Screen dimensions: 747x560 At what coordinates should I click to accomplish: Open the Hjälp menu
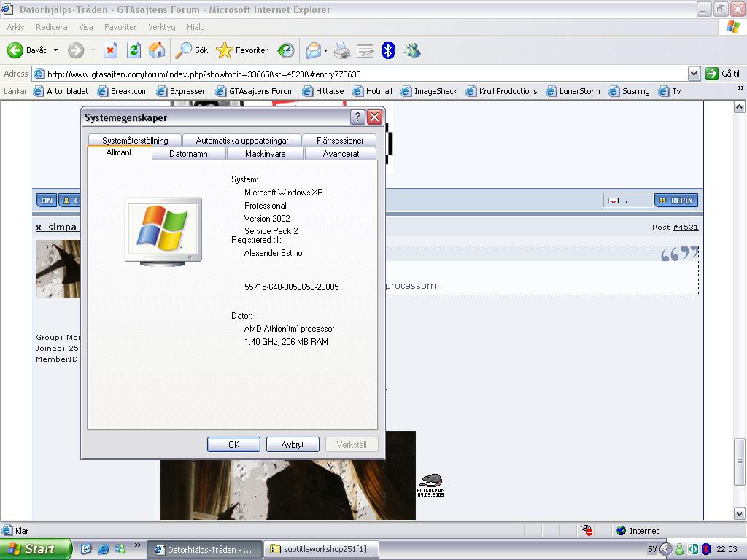click(x=196, y=27)
